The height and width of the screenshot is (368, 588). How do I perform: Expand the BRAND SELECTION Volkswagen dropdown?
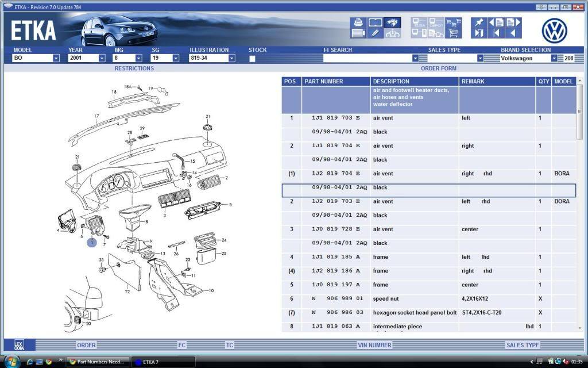coord(554,58)
